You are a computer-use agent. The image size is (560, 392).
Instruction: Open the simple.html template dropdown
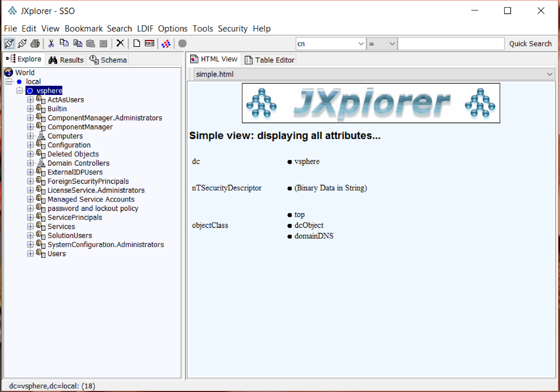[549, 74]
